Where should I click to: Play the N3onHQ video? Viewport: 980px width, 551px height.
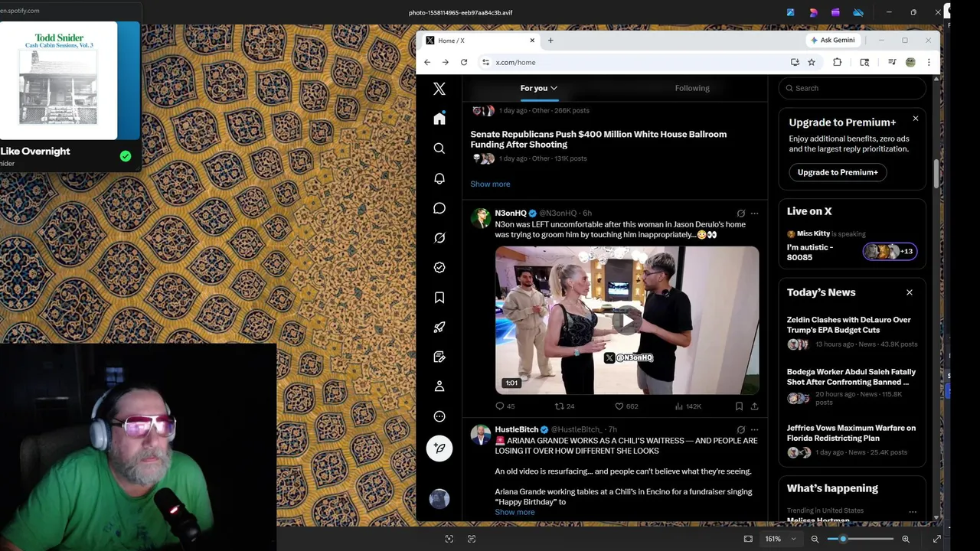click(x=627, y=321)
